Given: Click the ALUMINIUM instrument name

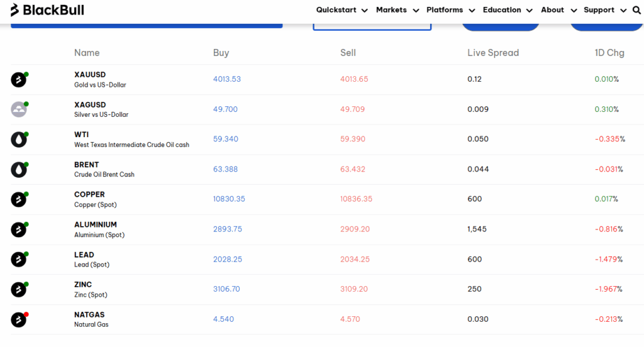Looking at the screenshot, I should click(x=96, y=224).
